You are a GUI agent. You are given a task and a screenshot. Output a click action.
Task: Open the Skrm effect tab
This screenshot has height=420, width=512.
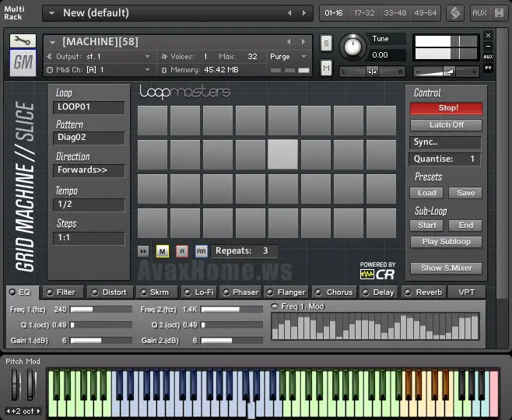coord(156,292)
